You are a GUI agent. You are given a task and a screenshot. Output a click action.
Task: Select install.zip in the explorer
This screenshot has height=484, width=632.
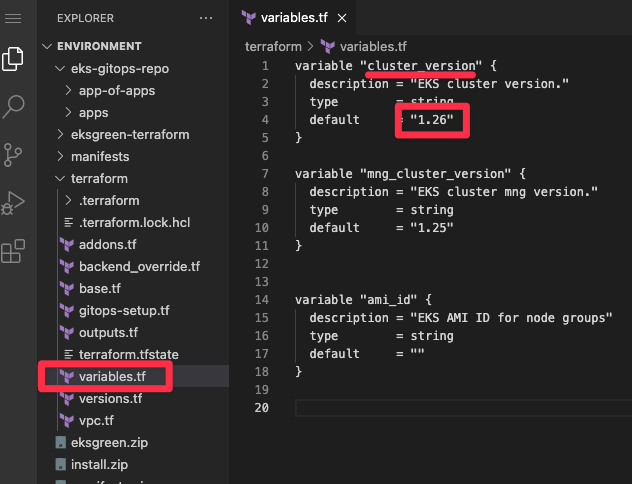(99, 464)
